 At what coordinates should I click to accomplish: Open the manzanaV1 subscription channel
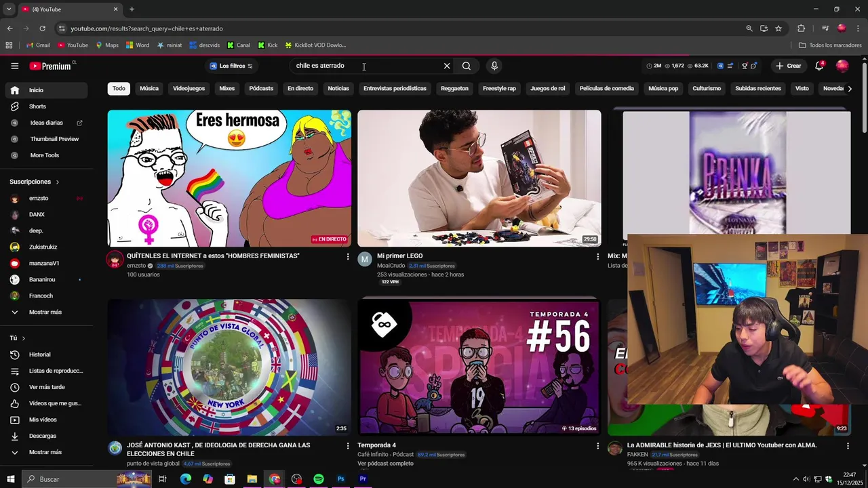pyautogui.click(x=46, y=263)
